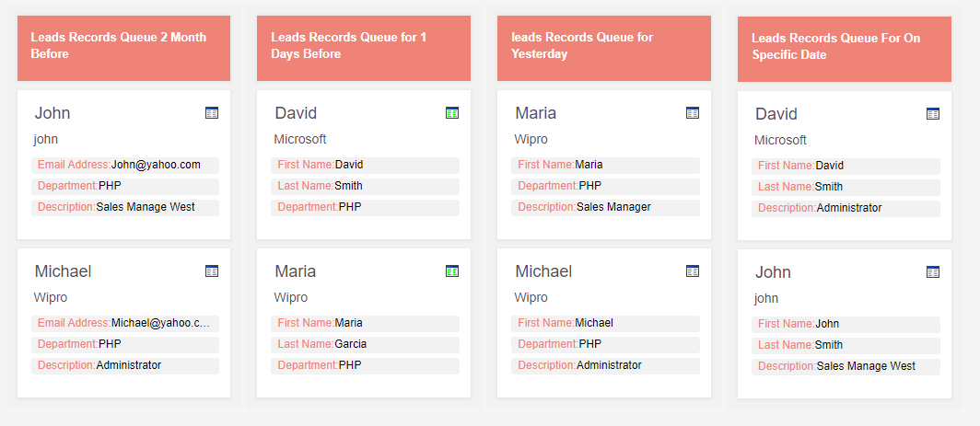
Task: Open table icon on Maria card in 1 Days queue
Action: 452,271
